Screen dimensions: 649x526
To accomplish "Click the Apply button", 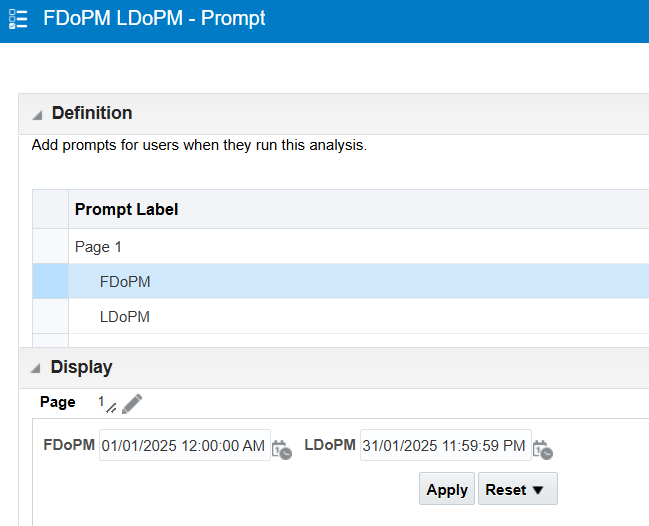I will tap(447, 489).
